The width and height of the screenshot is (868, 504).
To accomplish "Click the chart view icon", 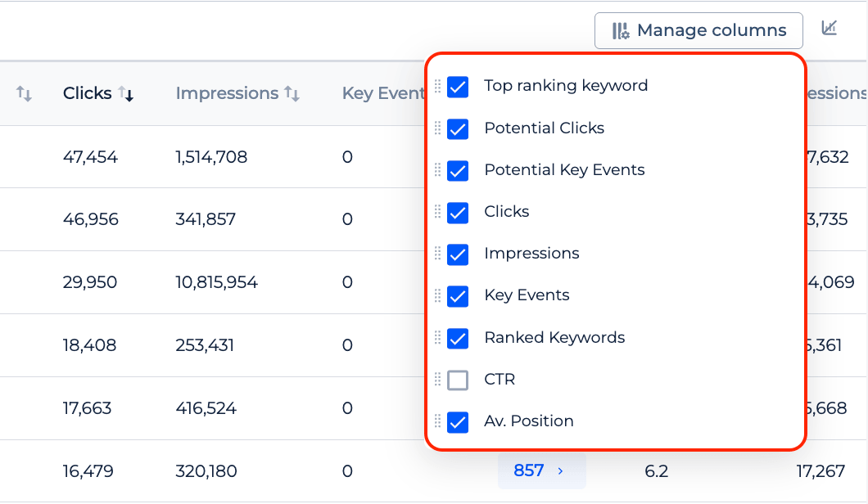I will pyautogui.click(x=829, y=28).
